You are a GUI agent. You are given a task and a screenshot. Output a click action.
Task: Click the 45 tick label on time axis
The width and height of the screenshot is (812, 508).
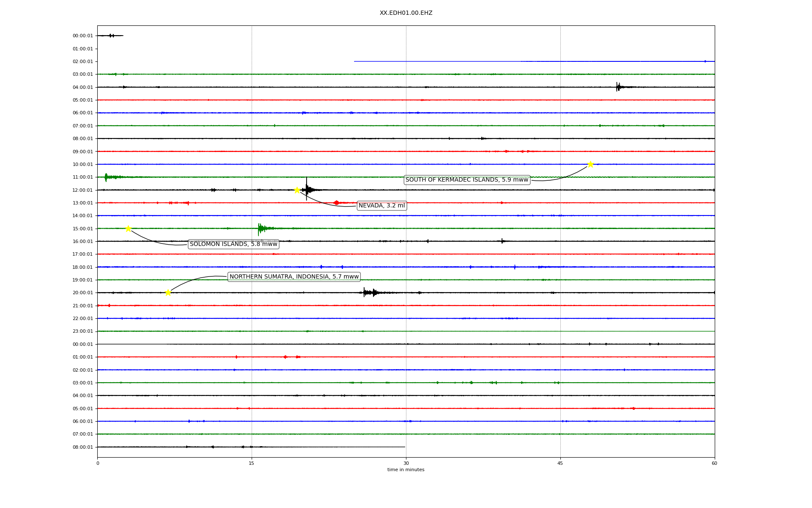tap(560, 463)
